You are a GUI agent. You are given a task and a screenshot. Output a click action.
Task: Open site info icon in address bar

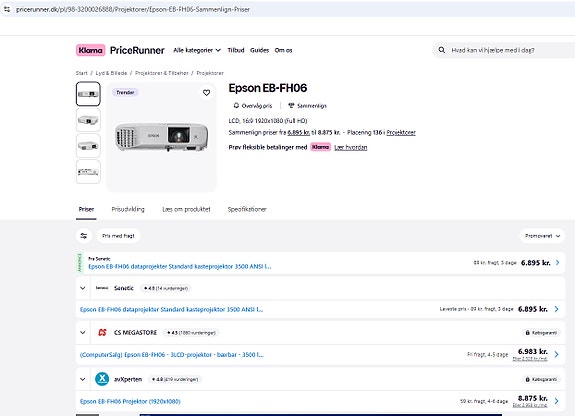(7, 9)
